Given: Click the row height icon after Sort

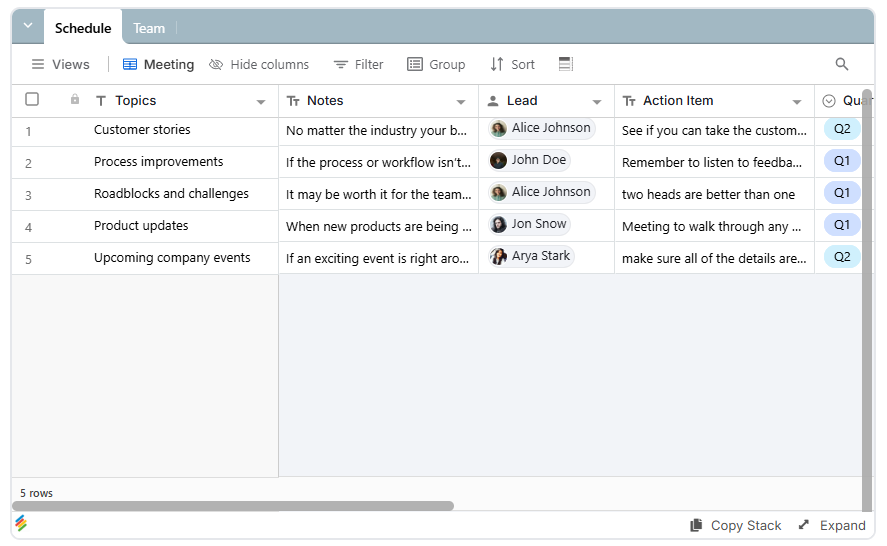Looking at the screenshot, I should [566, 64].
